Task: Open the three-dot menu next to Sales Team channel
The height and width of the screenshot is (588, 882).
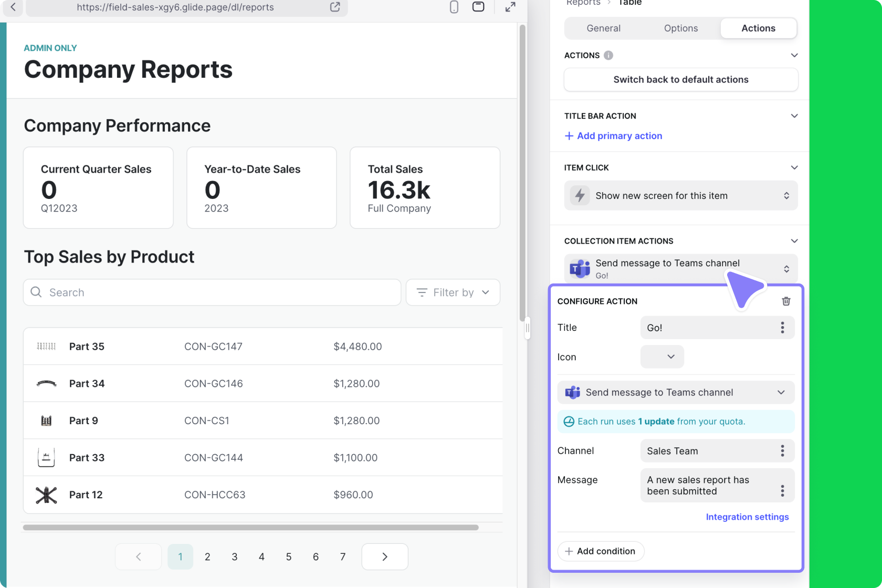Action: click(782, 450)
